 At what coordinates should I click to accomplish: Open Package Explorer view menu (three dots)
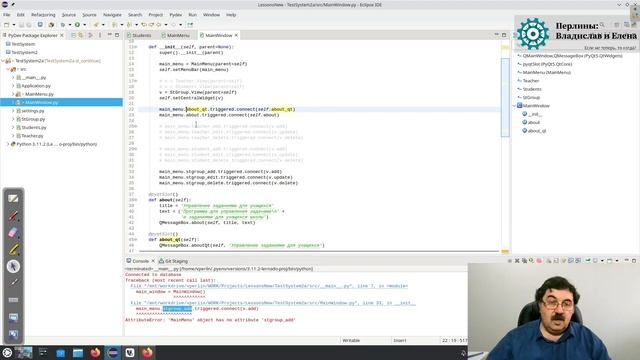pyautogui.click(x=100, y=36)
